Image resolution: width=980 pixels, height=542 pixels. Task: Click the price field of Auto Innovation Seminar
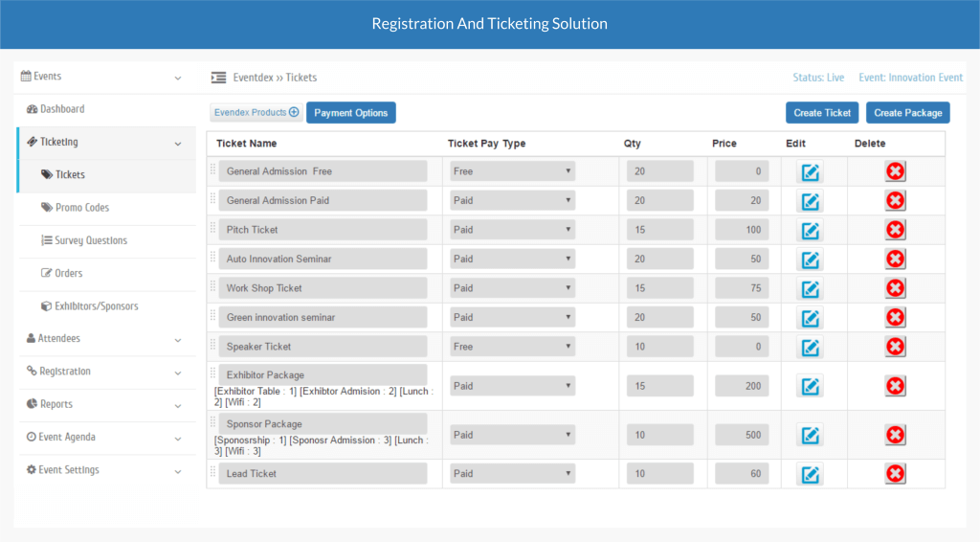(741, 260)
